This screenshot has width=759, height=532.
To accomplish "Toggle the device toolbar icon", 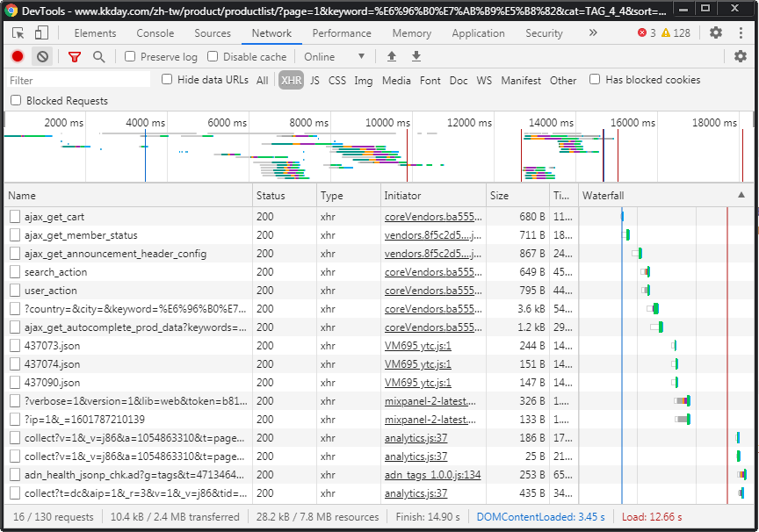I will point(41,32).
